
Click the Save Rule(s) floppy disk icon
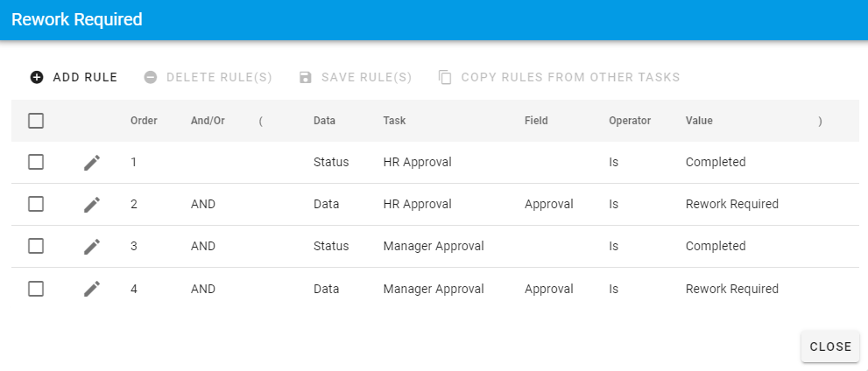[x=306, y=77]
